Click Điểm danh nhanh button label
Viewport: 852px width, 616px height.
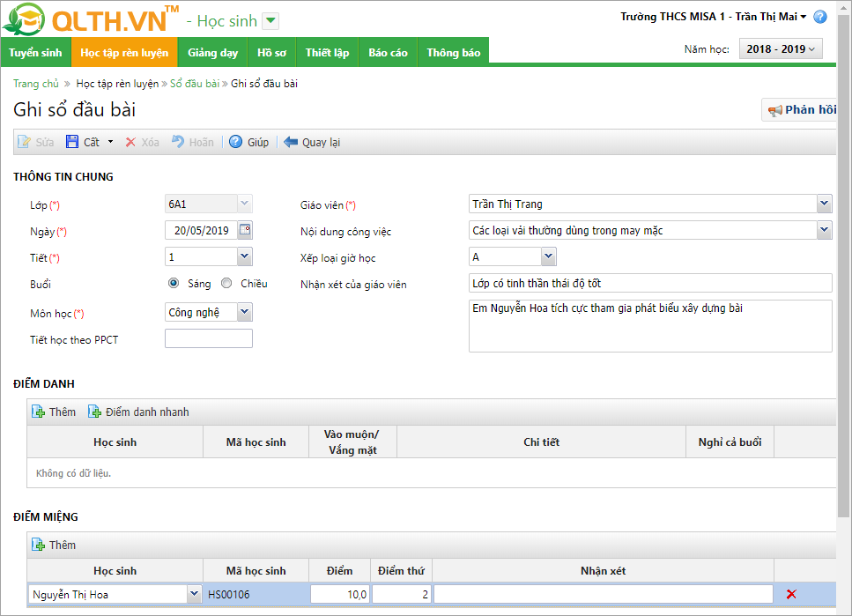[x=147, y=412]
